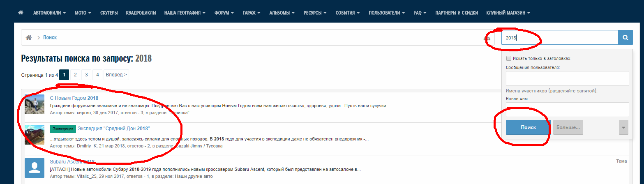Click the default user avatar for Subaru Ascent
This screenshot has width=644, height=184.
[x=35, y=168]
